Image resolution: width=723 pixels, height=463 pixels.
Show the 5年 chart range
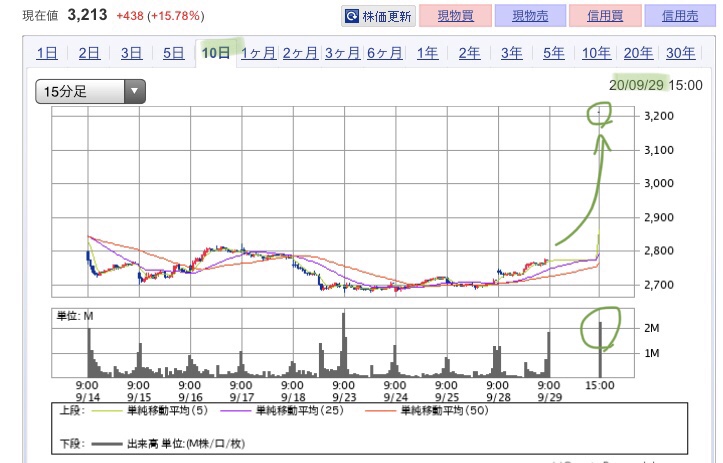[x=553, y=54]
